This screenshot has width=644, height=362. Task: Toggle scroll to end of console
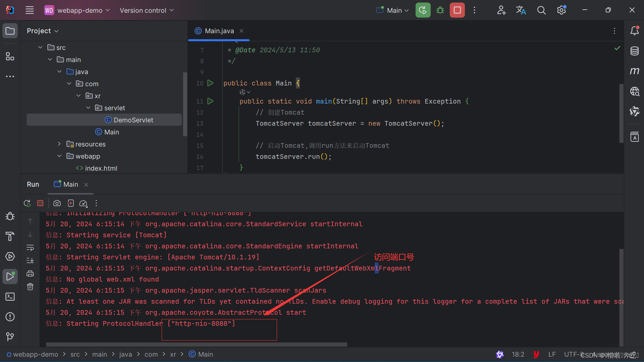click(x=30, y=260)
